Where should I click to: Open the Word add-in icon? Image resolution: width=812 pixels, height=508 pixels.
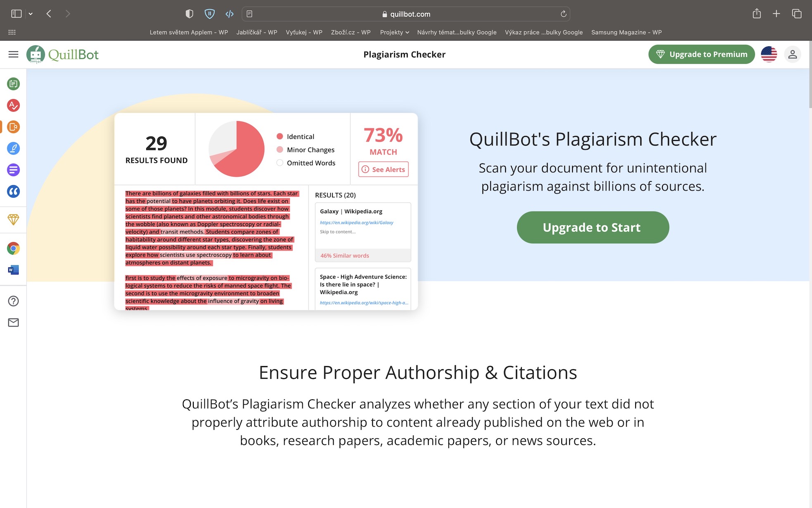click(13, 270)
